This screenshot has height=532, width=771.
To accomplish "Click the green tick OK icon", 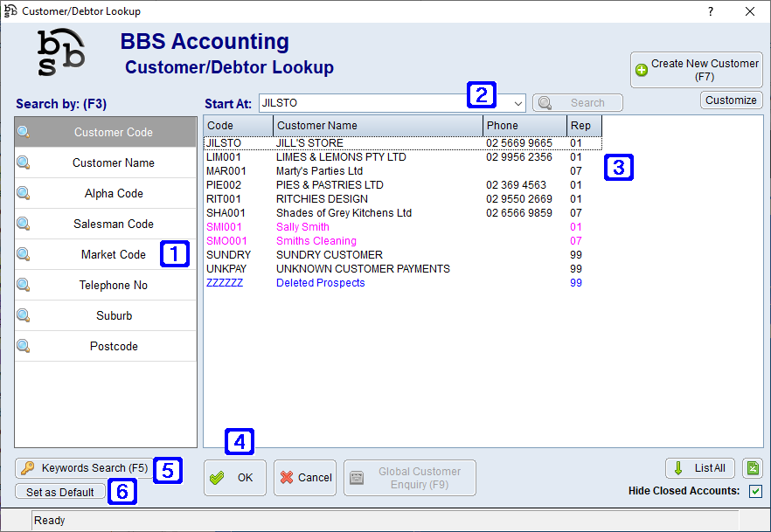I will coord(217,477).
